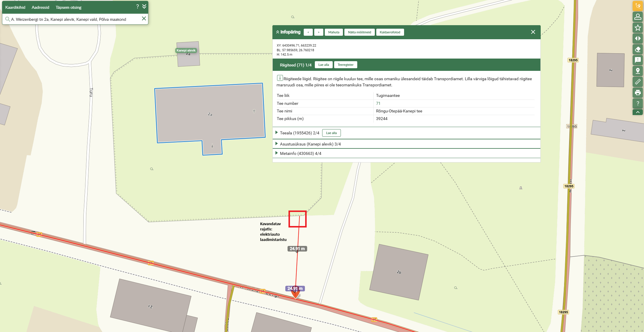Click the address search input field
The image size is (644, 332).
pos(73,19)
